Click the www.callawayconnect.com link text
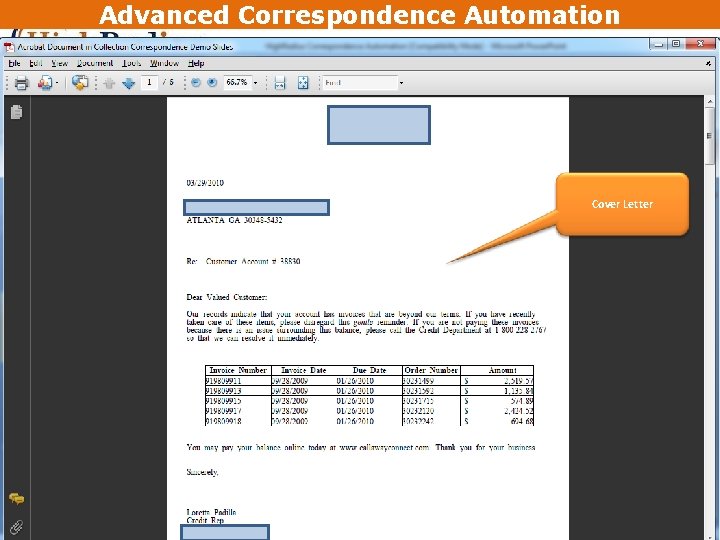Screen dimensions: 720x540 [384, 447]
